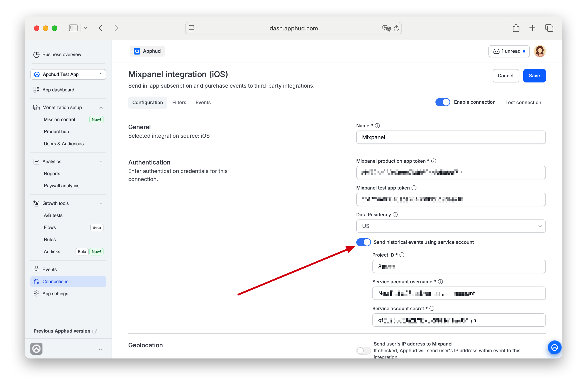Click the page reader icon in address bar
Image resolution: width=587 pixels, height=392 pixels.
click(x=192, y=28)
